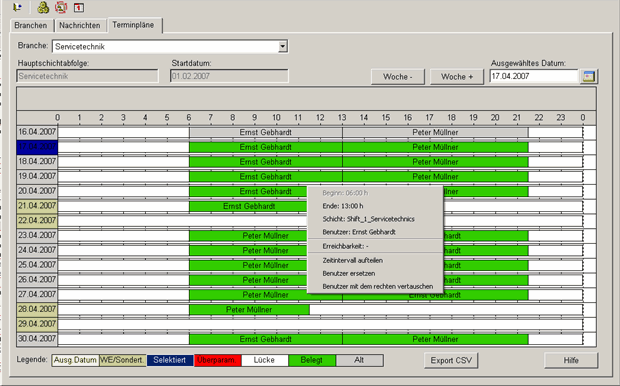The width and height of the screenshot is (620, 386).
Task: Click the red circular user-swap icon
Action: pyautogui.click(x=61, y=7)
